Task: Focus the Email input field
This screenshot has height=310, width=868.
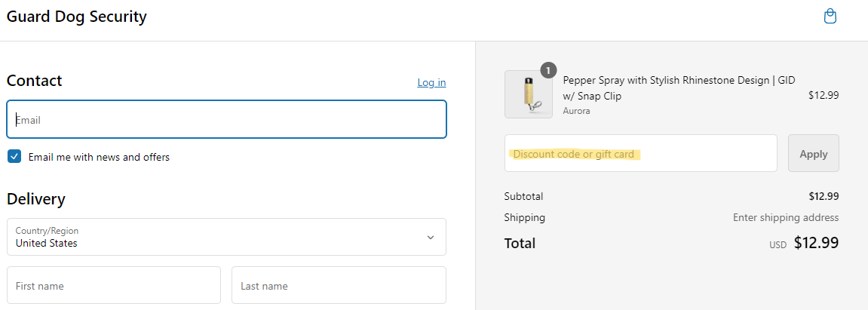Action: click(226, 119)
